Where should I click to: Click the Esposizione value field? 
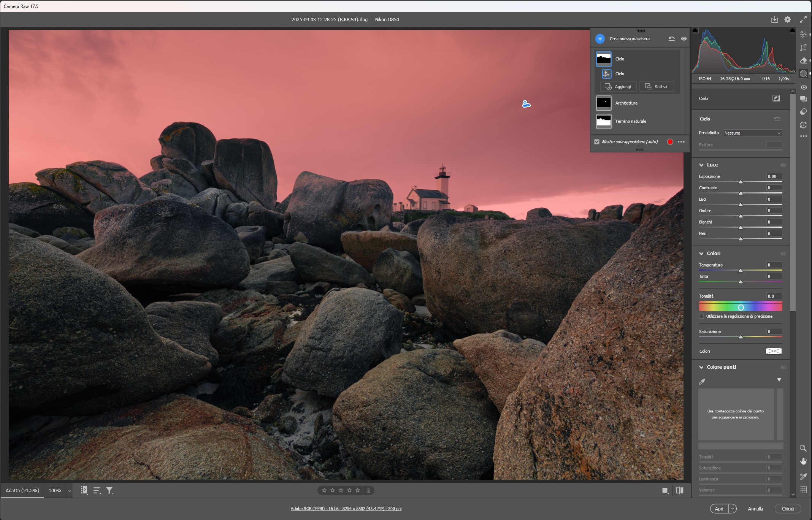(x=774, y=176)
